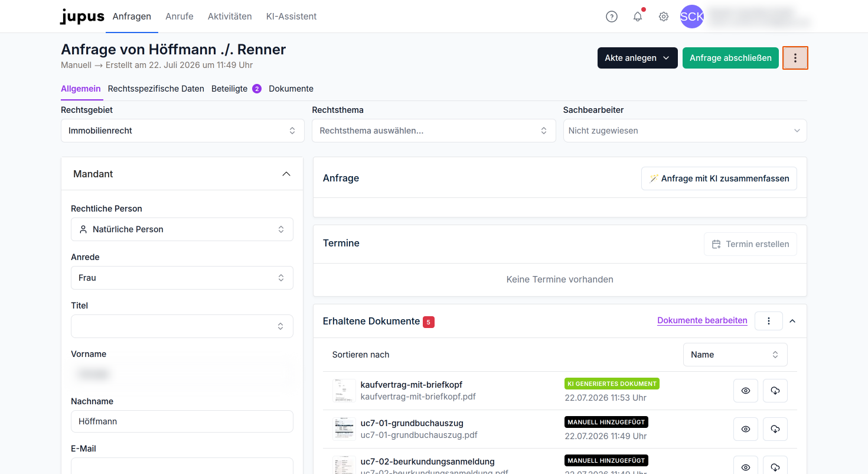Open the KI-Assistent nav tab
The width and height of the screenshot is (868, 474).
pyautogui.click(x=292, y=17)
